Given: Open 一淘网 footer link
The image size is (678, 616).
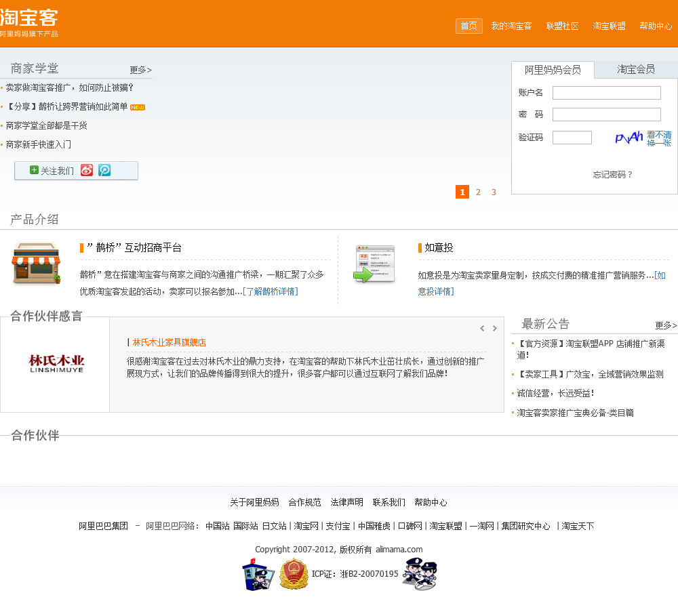Looking at the screenshot, I should tap(481, 526).
